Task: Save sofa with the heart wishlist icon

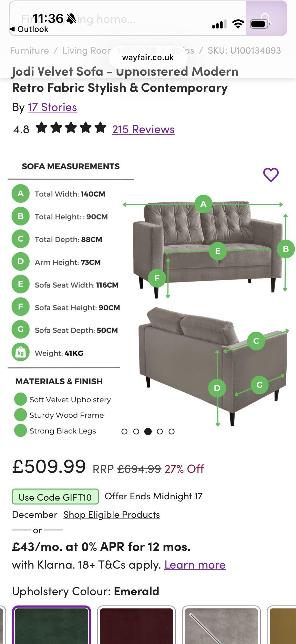Action: click(x=271, y=175)
